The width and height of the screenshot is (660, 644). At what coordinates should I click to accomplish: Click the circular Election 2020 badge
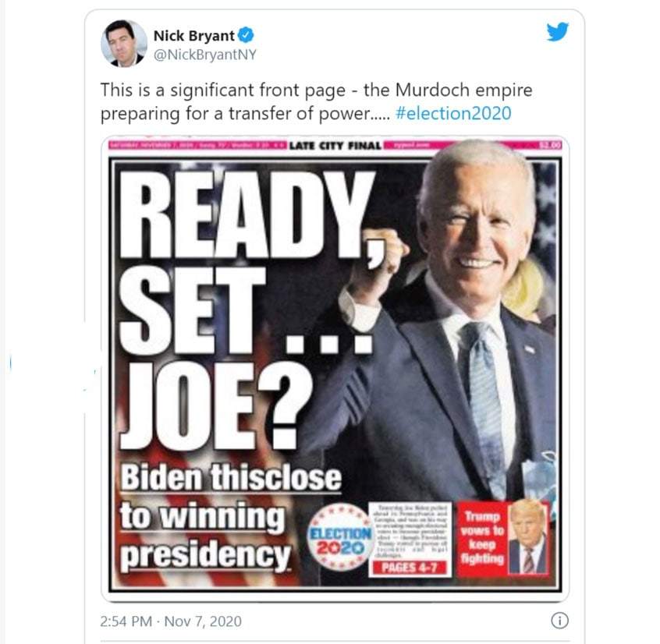click(x=340, y=536)
